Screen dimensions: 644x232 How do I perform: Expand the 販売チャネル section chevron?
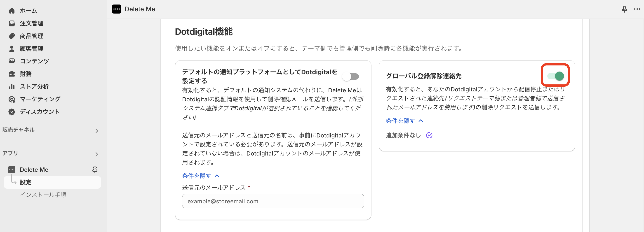[97, 131]
